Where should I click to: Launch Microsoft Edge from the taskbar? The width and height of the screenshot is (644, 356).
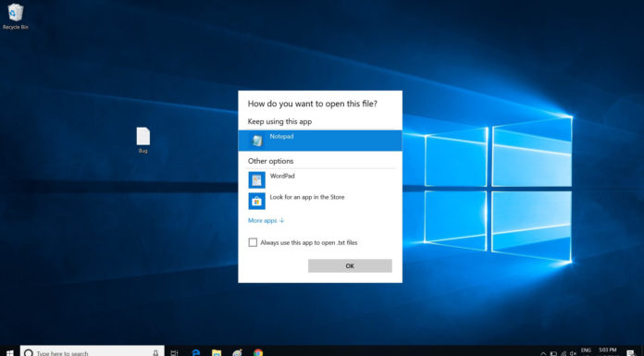point(196,352)
